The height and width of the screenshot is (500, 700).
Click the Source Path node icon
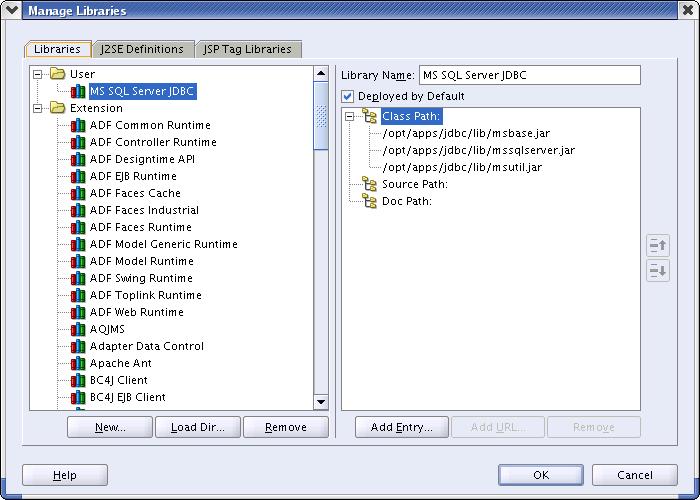[x=369, y=183]
